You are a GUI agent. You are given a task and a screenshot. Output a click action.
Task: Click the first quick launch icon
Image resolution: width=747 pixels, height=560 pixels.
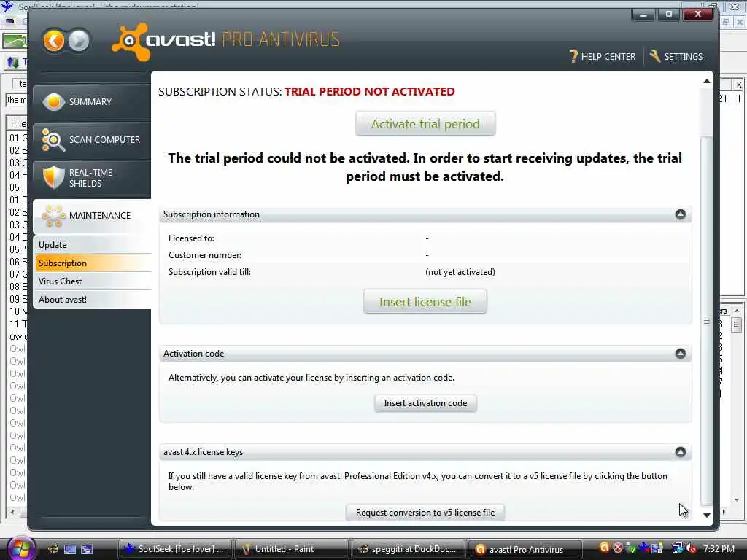tap(53, 549)
